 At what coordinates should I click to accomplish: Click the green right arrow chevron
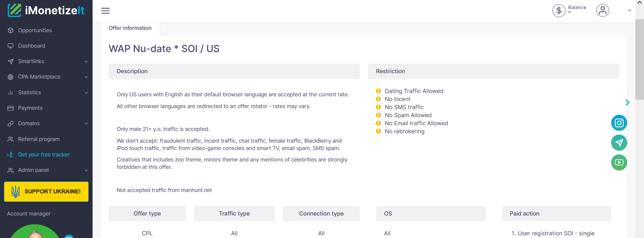[627, 102]
